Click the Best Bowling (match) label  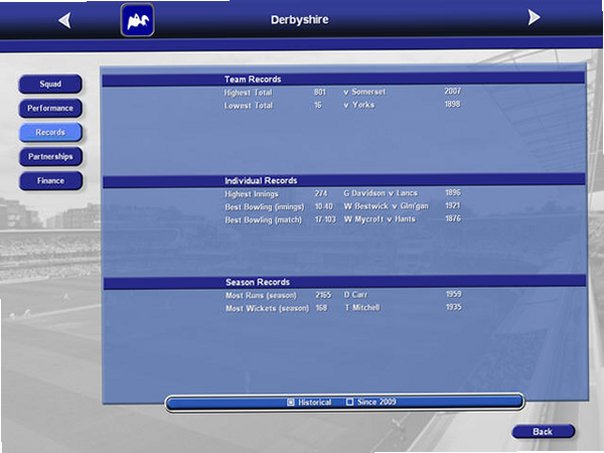(263, 220)
